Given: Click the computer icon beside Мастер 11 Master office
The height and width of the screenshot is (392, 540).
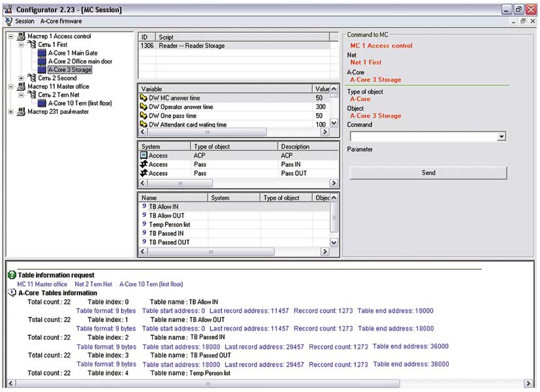Looking at the screenshot, I should (22, 86).
